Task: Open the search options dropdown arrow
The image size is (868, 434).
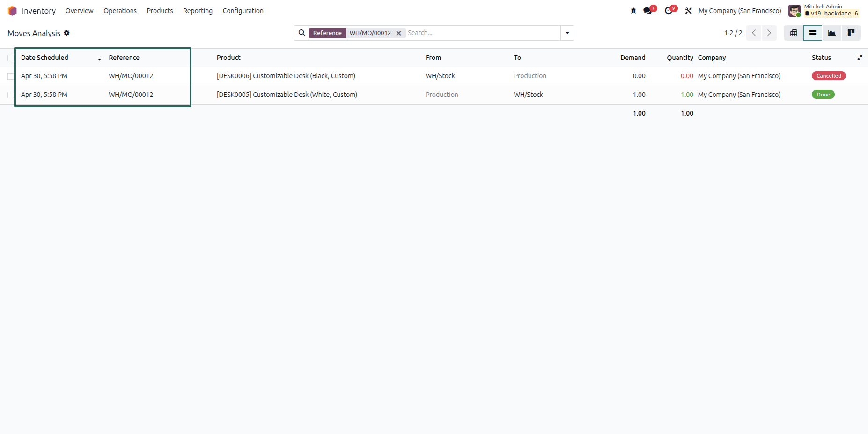Action: point(567,33)
